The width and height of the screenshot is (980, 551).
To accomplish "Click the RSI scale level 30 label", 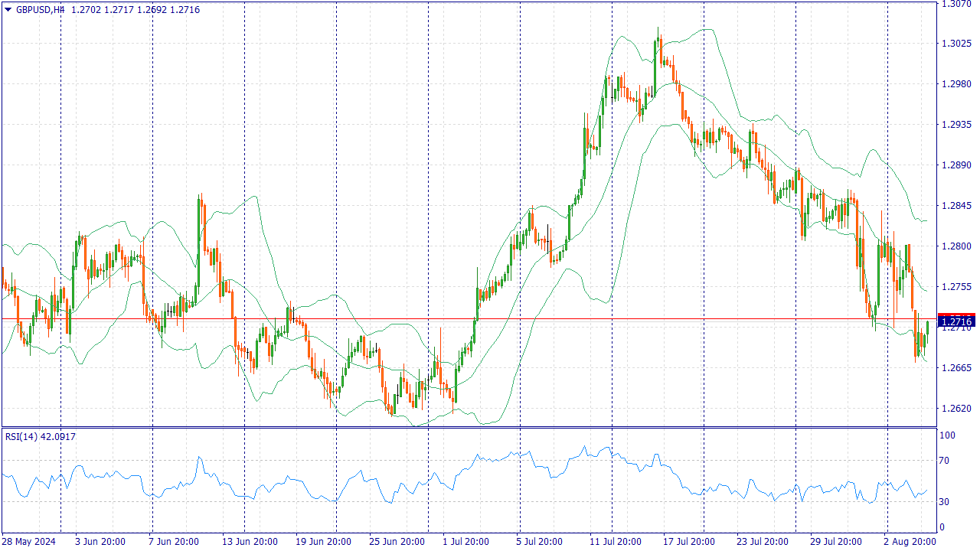I will click(947, 502).
